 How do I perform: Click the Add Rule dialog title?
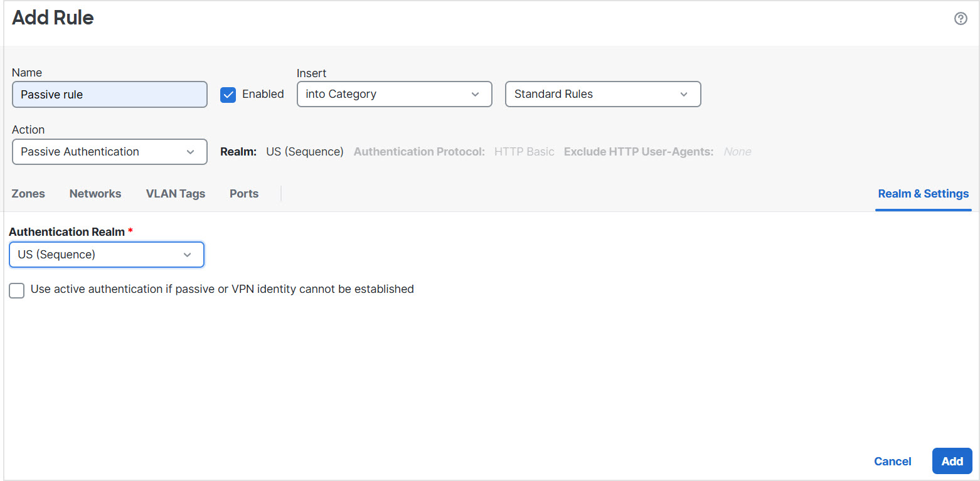(53, 18)
